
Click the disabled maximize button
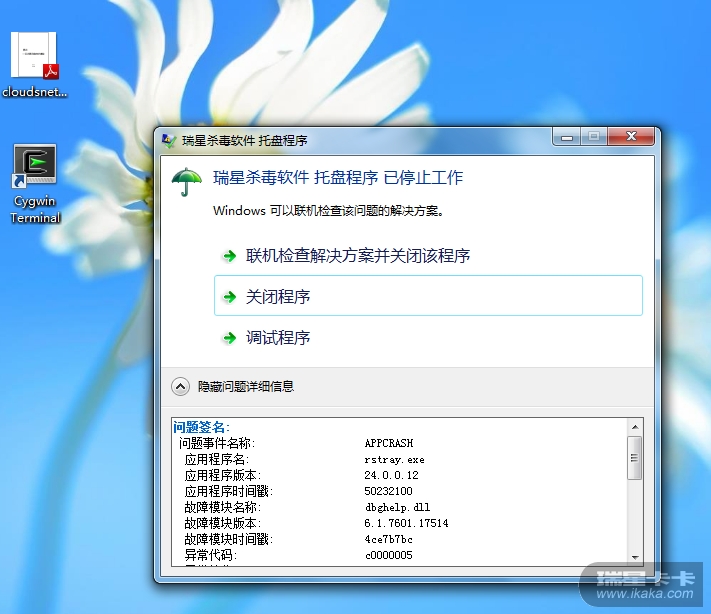[x=594, y=136]
